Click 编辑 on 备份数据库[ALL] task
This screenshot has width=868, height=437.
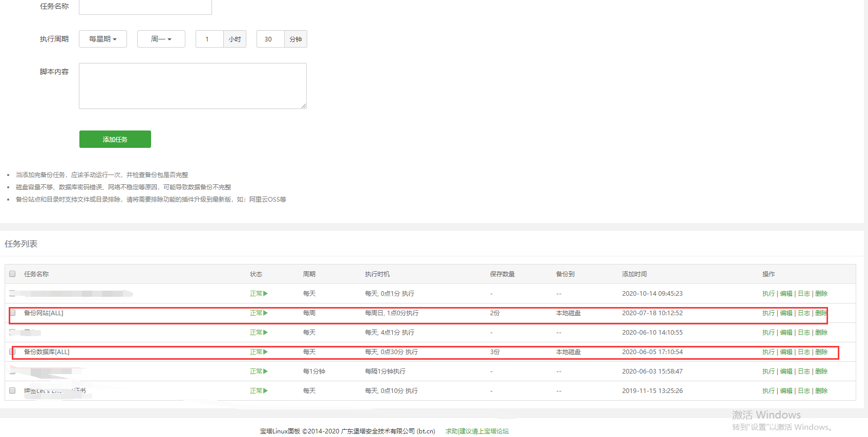(x=786, y=352)
